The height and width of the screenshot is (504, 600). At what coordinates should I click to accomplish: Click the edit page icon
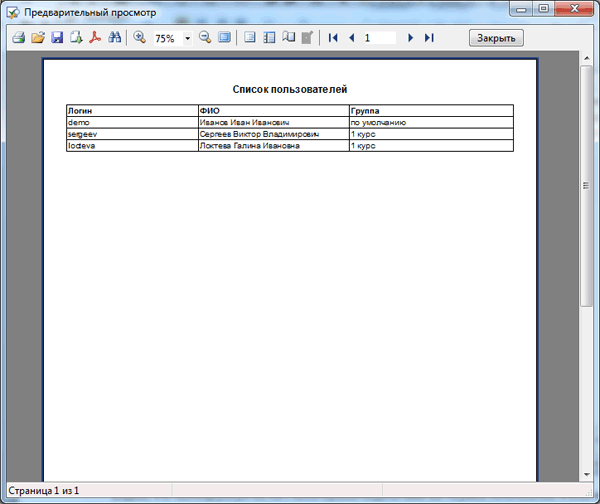pos(307,38)
